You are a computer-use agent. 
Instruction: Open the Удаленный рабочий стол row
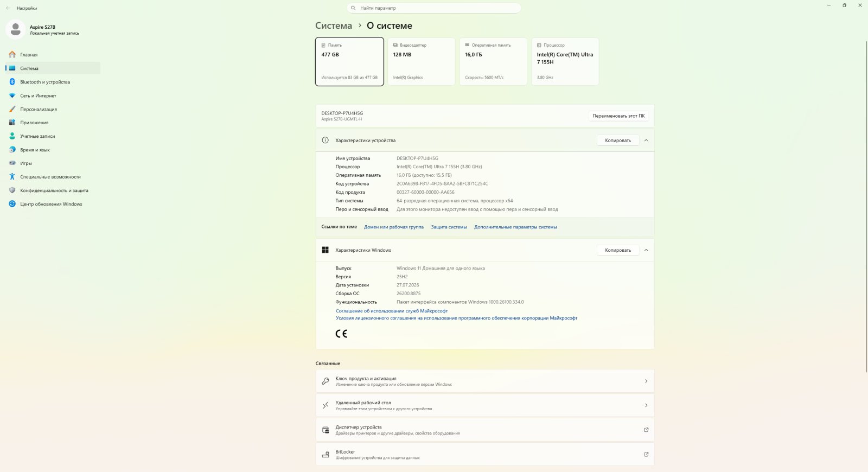(x=485, y=406)
